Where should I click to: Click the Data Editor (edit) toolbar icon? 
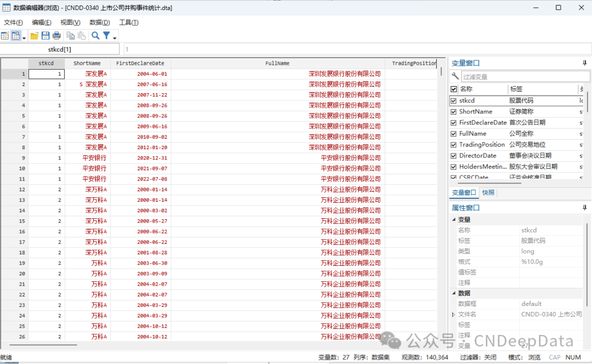tap(5, 36)
